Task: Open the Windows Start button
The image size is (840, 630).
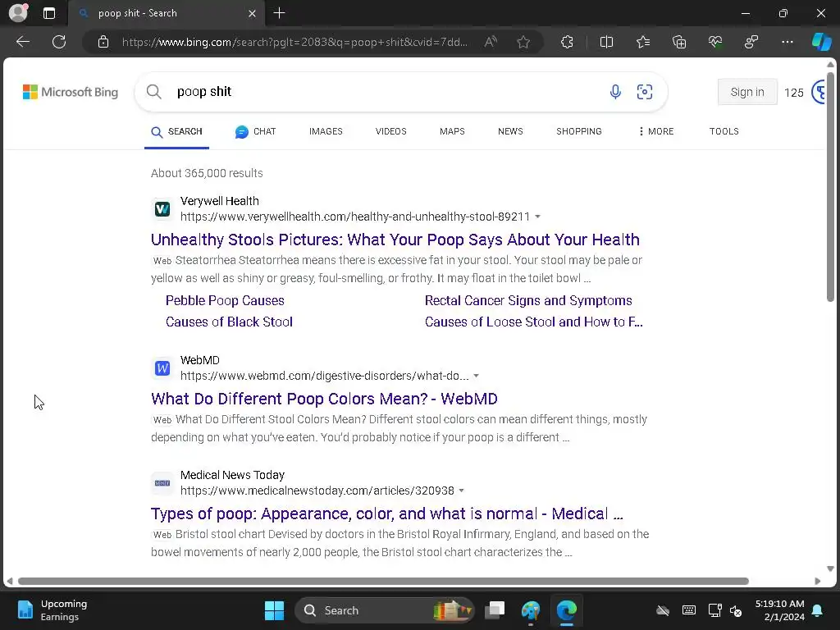Action: (274, 610)
